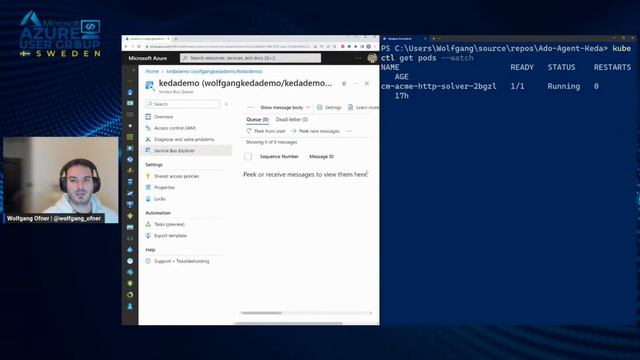Click the Microsoft Azure header title

(x=148, y=58)
